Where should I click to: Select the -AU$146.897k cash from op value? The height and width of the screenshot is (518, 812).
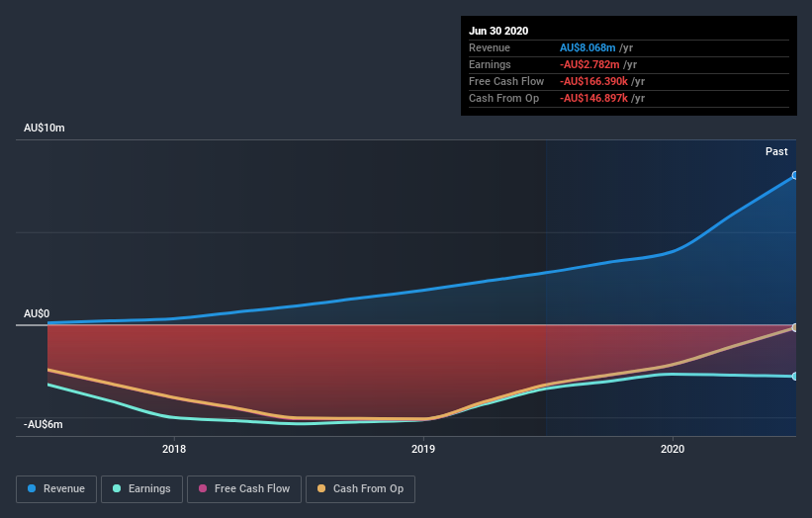point(593,98)
